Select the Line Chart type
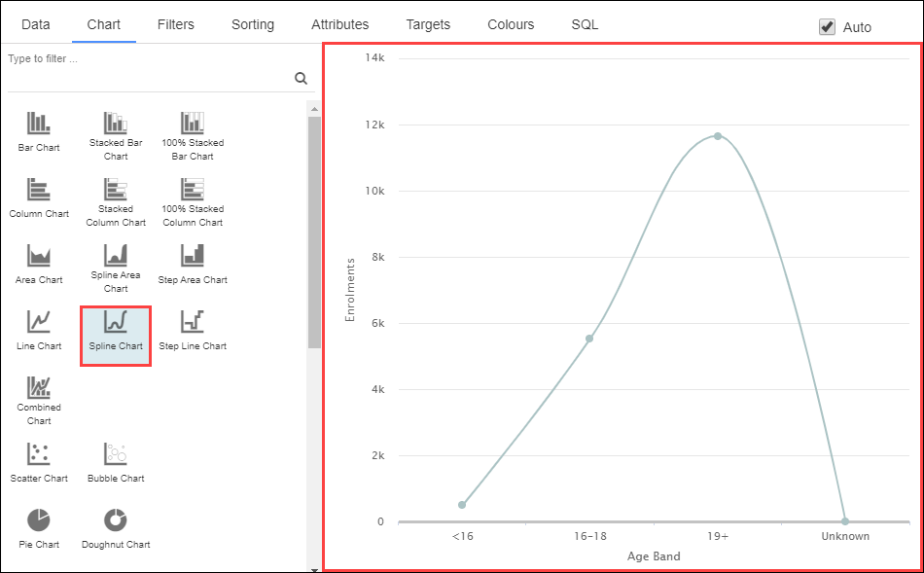 click(x=38, y=326)
